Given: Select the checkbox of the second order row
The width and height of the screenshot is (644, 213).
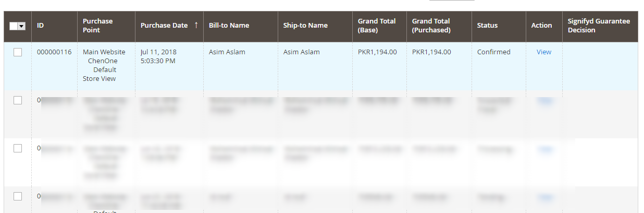Looking at the screenshot, I should pyautogui.click(x=18, y=100).
